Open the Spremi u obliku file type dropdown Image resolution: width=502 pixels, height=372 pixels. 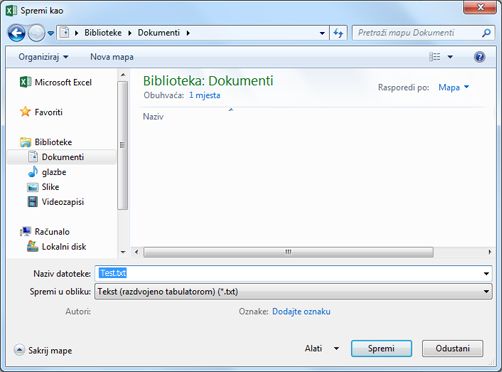(x=293, y=292)
